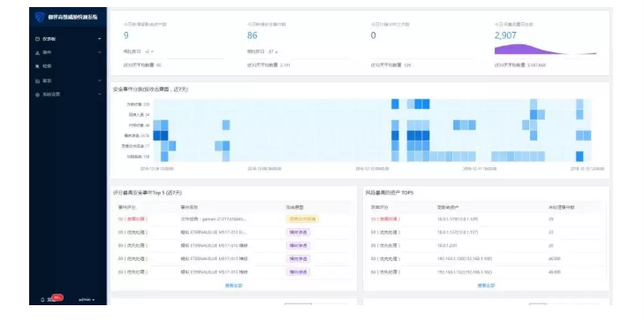Click the search icon beside 检索
Image resolution: width=644 pixels, height=322 pixels.
37,66
